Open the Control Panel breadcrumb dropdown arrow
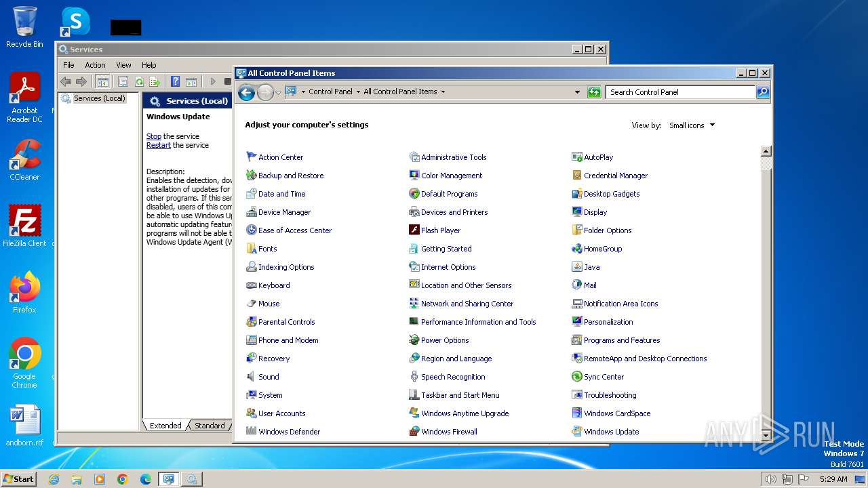Viewport: 868px width, 488px height. (x=358, y=91)
